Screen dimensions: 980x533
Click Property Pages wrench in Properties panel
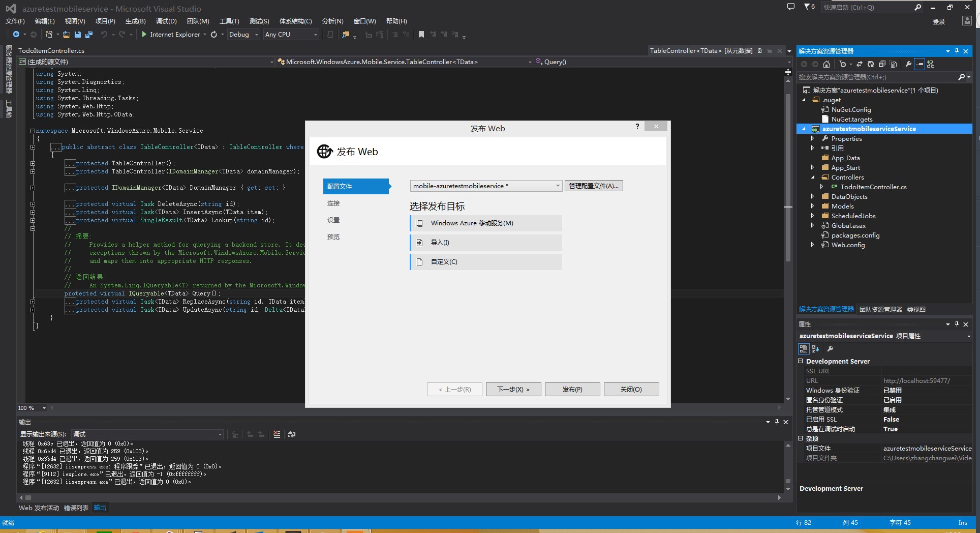point(830,349)
